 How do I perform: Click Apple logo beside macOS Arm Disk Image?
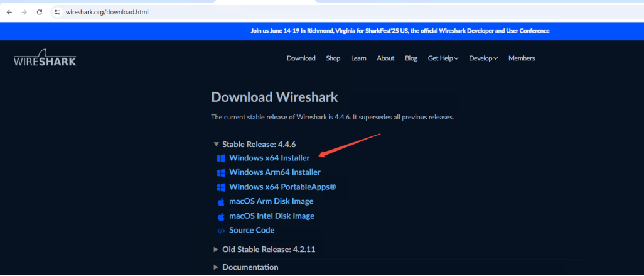221,202
